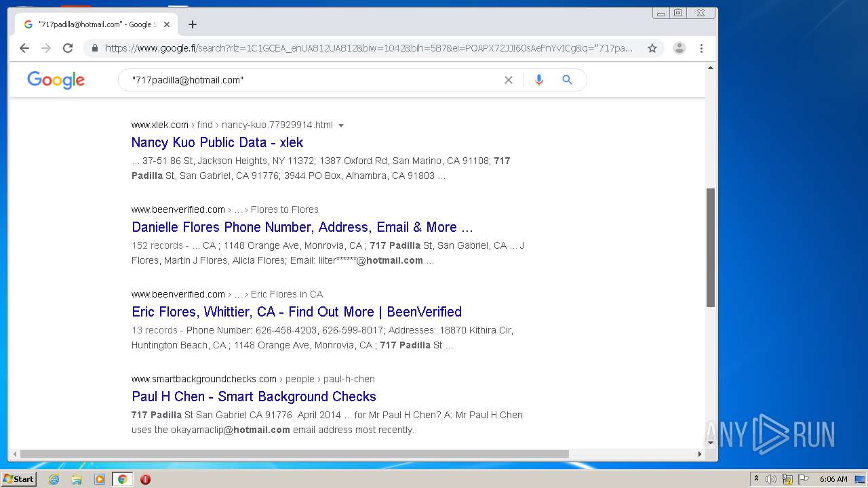Image resolution: width=868 pixels, height=488 pixels.
Task: Submit search with magnifier icon
Action: tap(568, 80)
